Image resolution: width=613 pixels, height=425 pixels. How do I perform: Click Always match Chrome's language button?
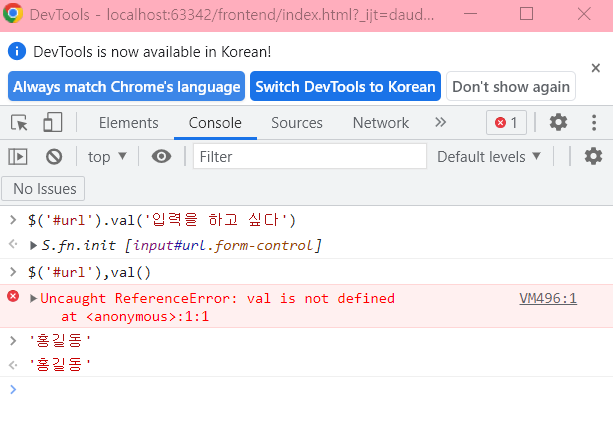[x=126, y=86]
